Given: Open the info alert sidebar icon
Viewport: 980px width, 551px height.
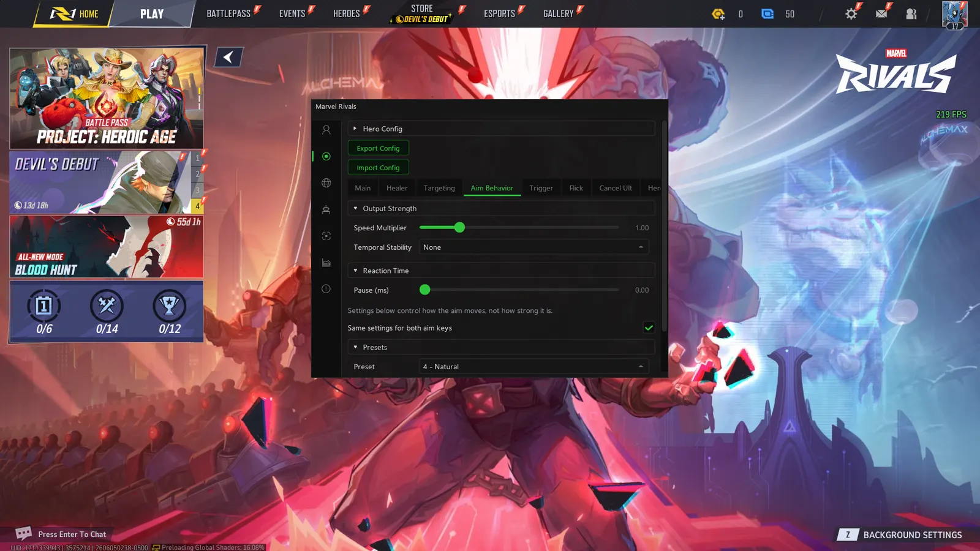Looking at the screenshot, I should (326, 289).
